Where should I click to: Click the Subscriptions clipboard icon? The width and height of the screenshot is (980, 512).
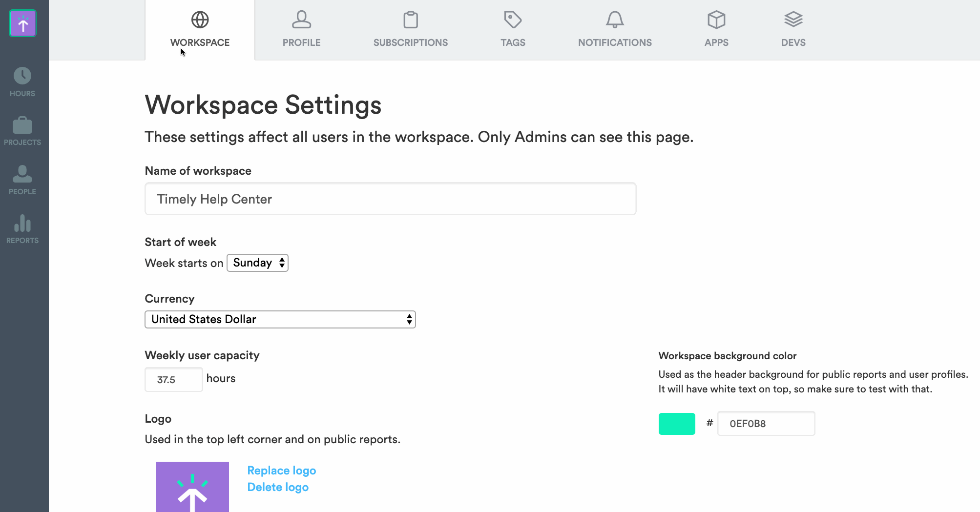pos(410,20)
